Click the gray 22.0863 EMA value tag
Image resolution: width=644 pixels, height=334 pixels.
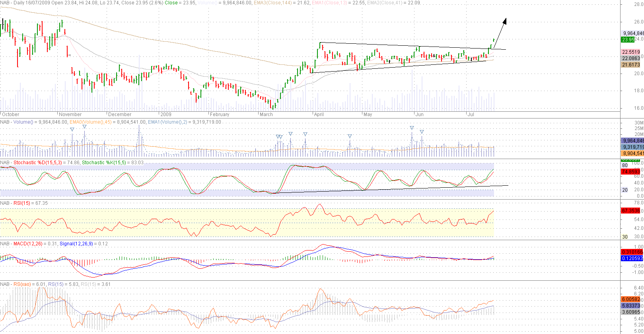[630, 58]
